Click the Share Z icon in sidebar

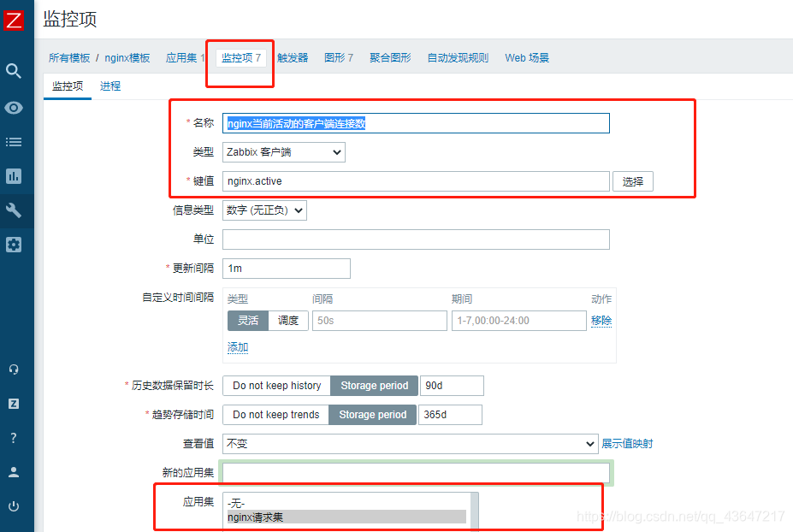click(x=14, y=404)
